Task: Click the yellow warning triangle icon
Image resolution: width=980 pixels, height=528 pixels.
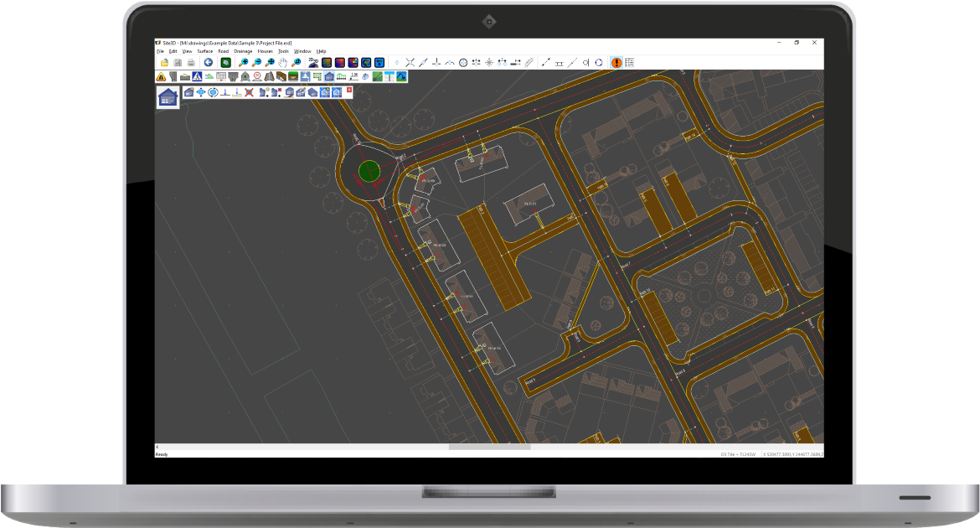Action: coord(162,76)
